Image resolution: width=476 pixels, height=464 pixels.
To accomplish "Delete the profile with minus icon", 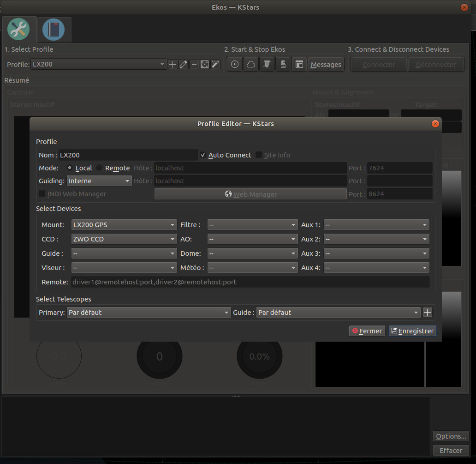I will click(194, 65).
